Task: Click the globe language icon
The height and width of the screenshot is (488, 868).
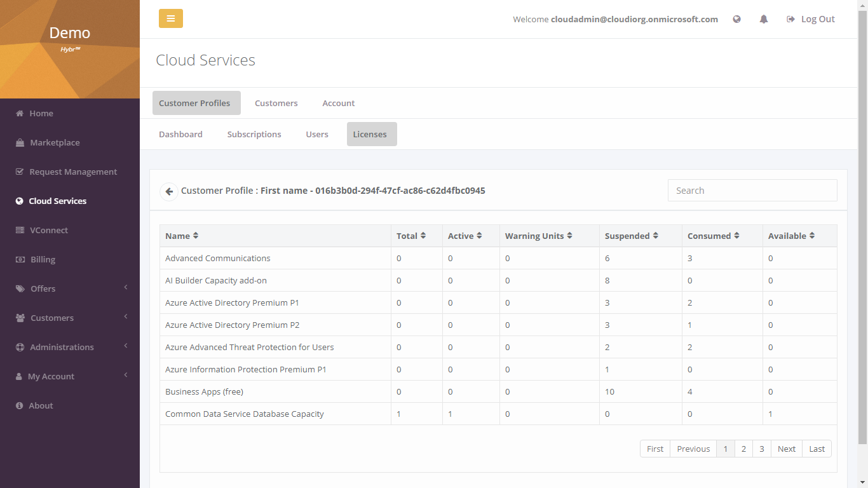Action: pyautogui.click(x=736, y=19)
